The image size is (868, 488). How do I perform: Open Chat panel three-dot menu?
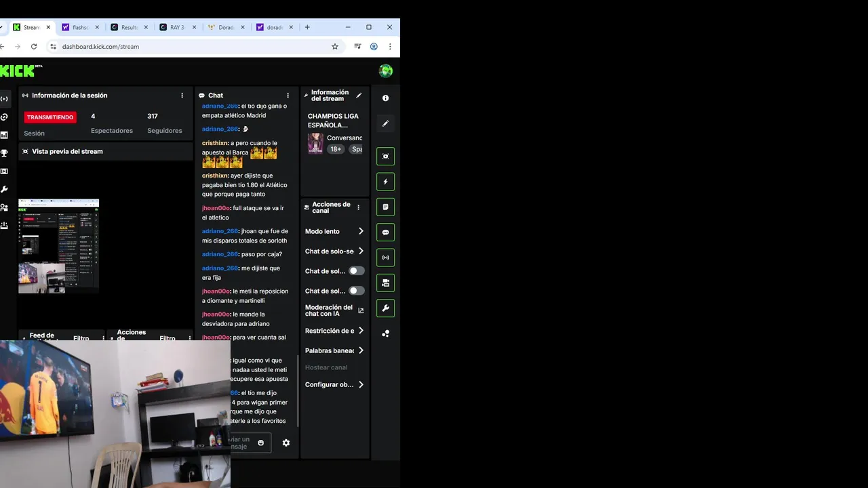[x=288, y=96]
